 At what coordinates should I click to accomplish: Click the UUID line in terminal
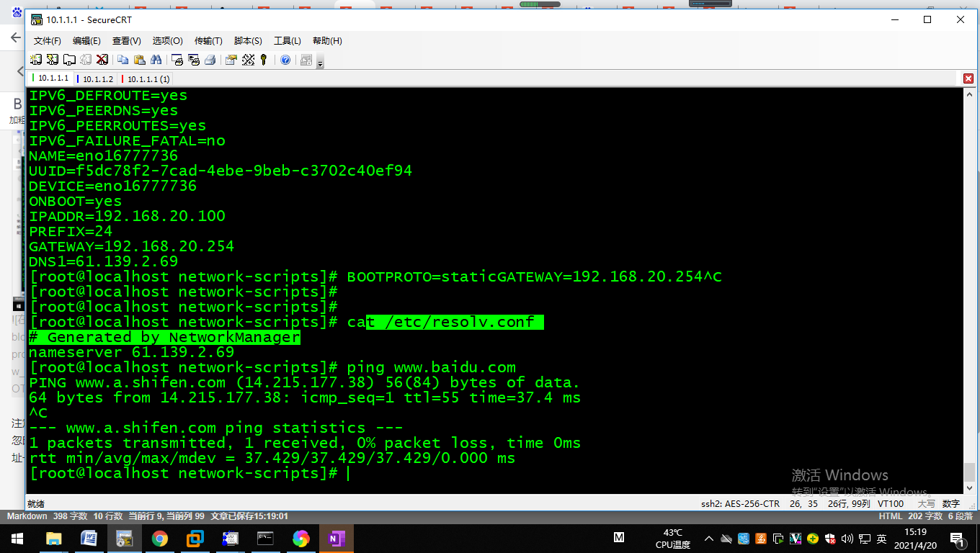pos(220,171)
